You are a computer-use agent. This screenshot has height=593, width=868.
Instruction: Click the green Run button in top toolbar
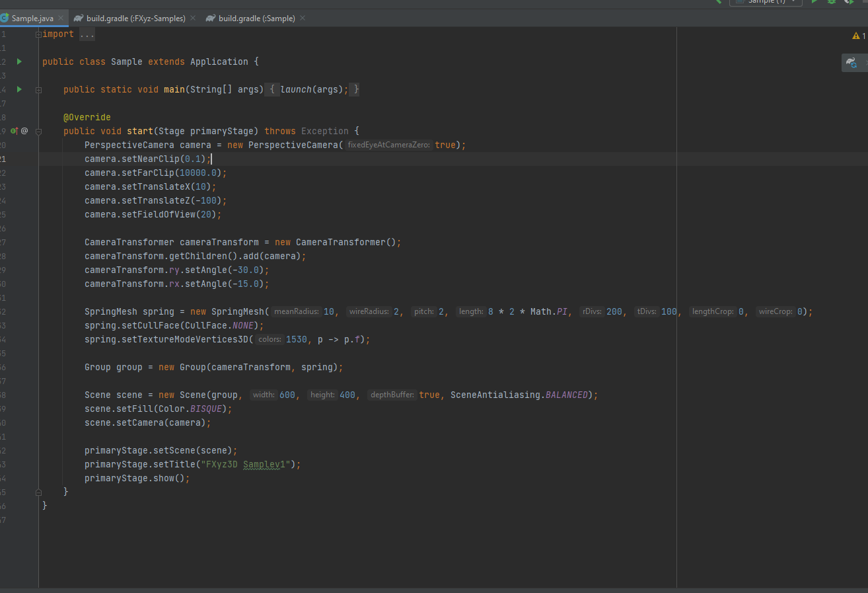(814, 2)
